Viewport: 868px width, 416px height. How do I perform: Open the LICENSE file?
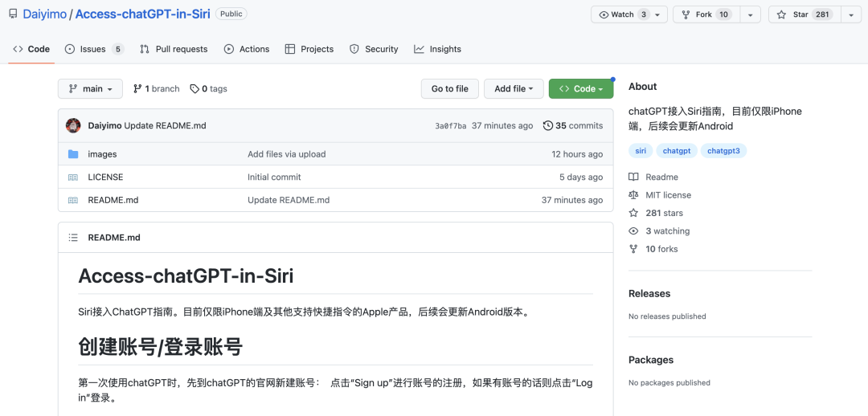pos(106,177)
